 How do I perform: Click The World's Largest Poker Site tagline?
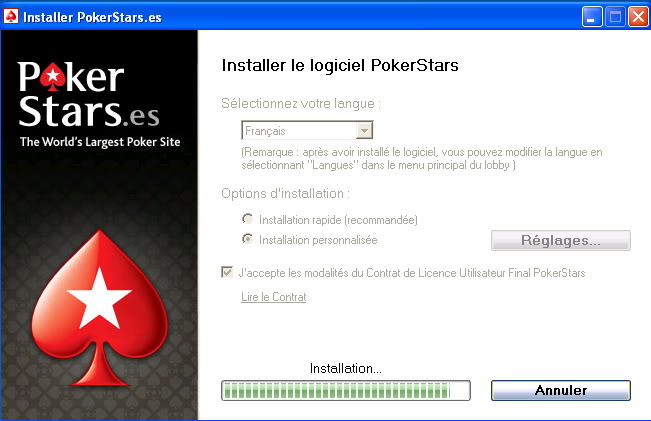100,142
